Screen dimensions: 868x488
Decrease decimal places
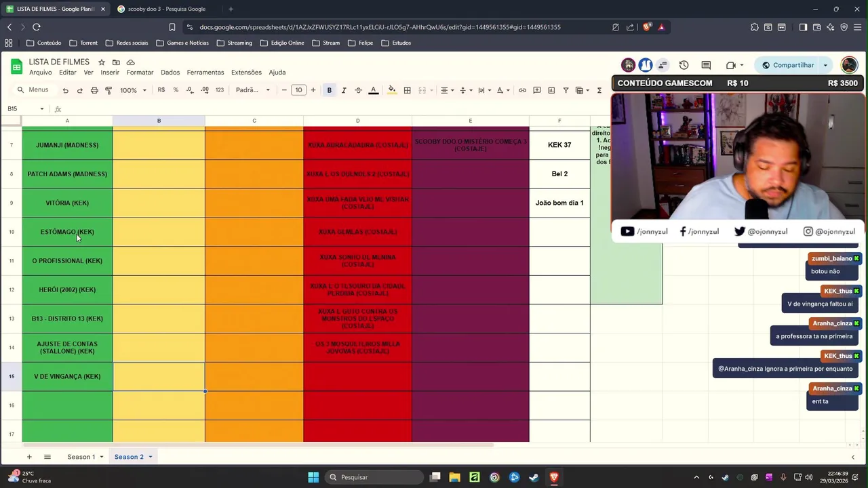point(190,90)
